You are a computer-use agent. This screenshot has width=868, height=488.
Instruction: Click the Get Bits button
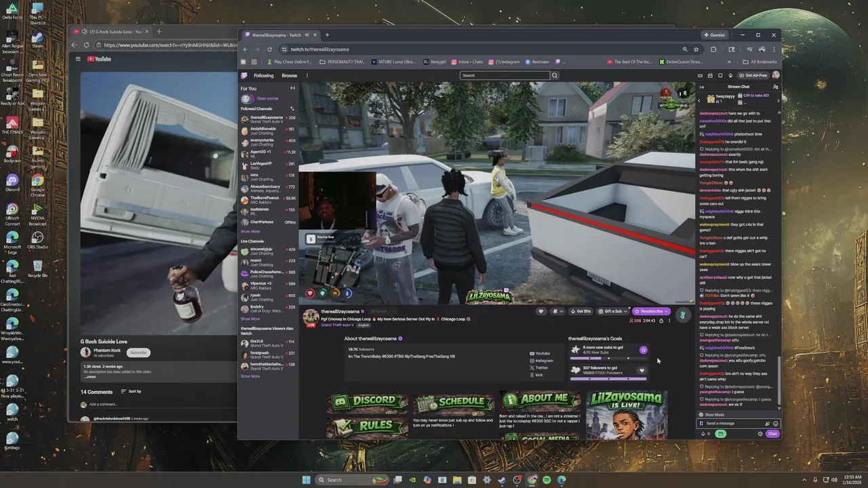[x=580, y=311]
